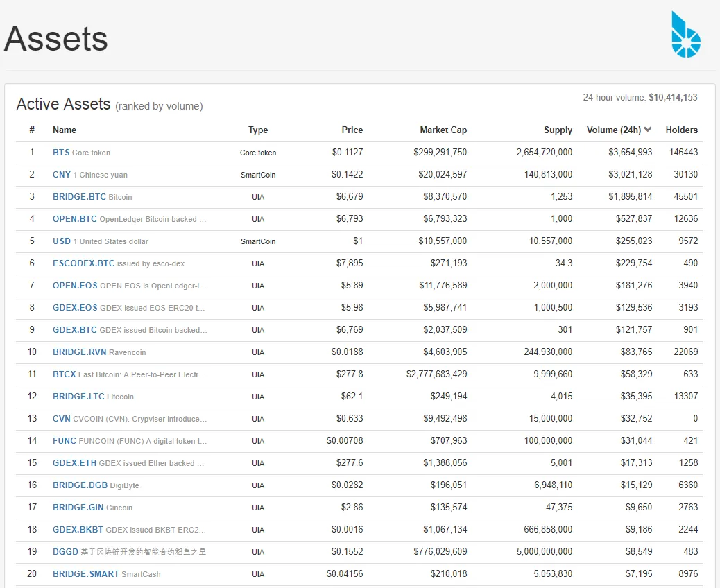This screenshot has width=720, height=588.
Task: Open the CNY asset link
Action: (x=62, y=175)
